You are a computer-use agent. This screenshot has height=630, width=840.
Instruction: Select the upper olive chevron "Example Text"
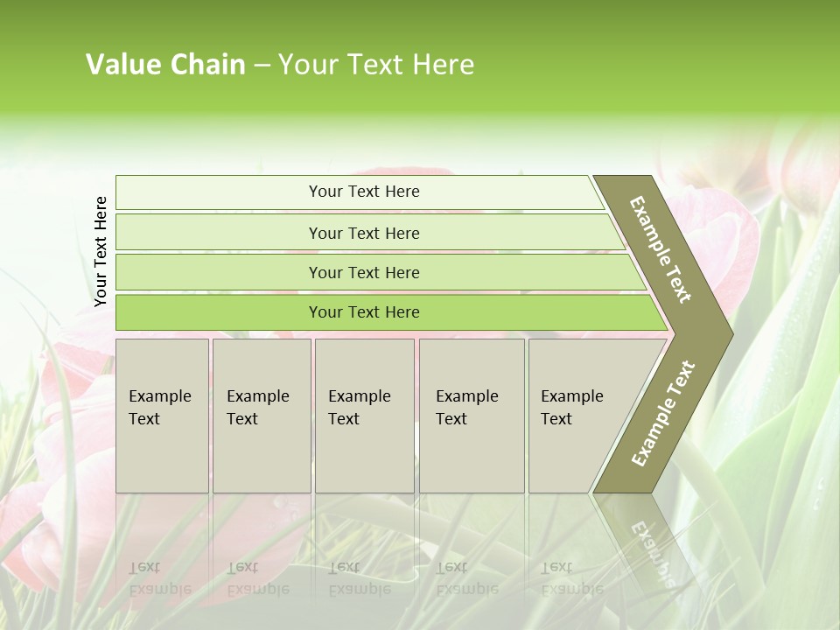point(662,250)
